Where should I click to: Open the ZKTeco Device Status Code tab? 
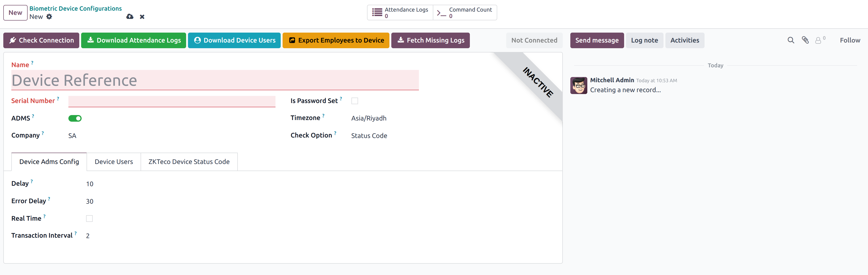click(189, 162)
